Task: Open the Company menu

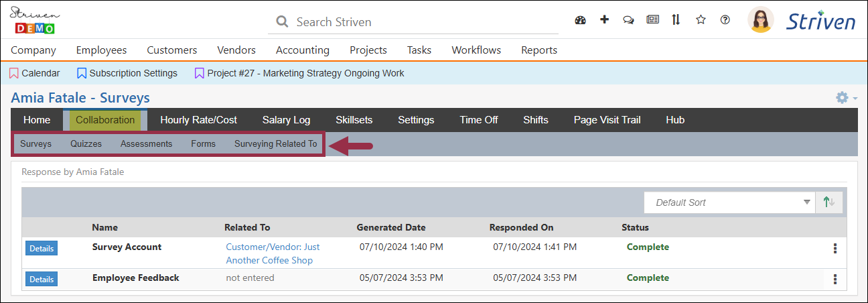Action: (33, 50)
